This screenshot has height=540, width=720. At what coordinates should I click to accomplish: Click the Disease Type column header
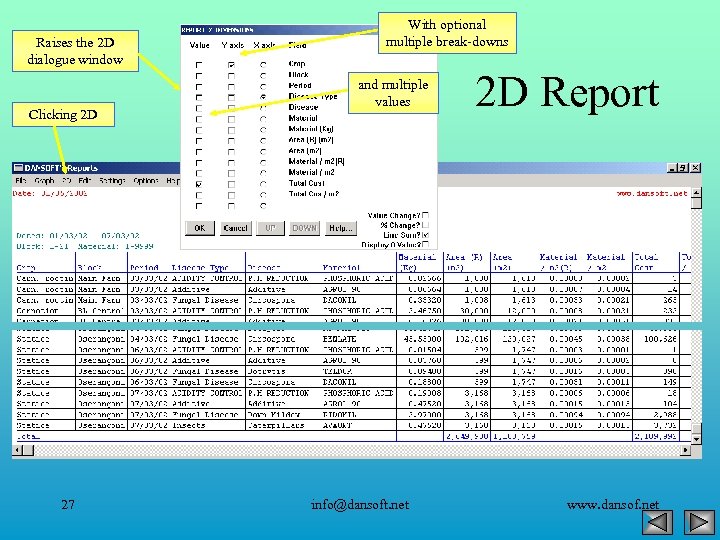(200, 267)
